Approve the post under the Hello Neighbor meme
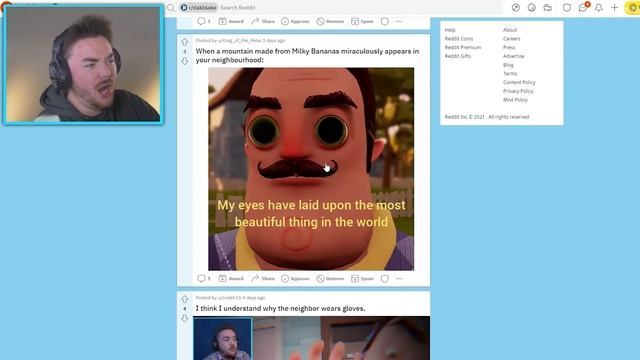Viewport: 640px width, 360px height. point(295,278)
